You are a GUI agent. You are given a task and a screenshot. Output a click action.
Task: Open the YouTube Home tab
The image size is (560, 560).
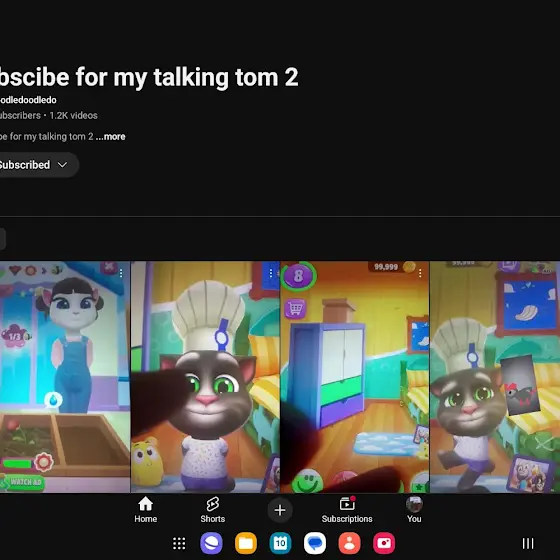145,510
